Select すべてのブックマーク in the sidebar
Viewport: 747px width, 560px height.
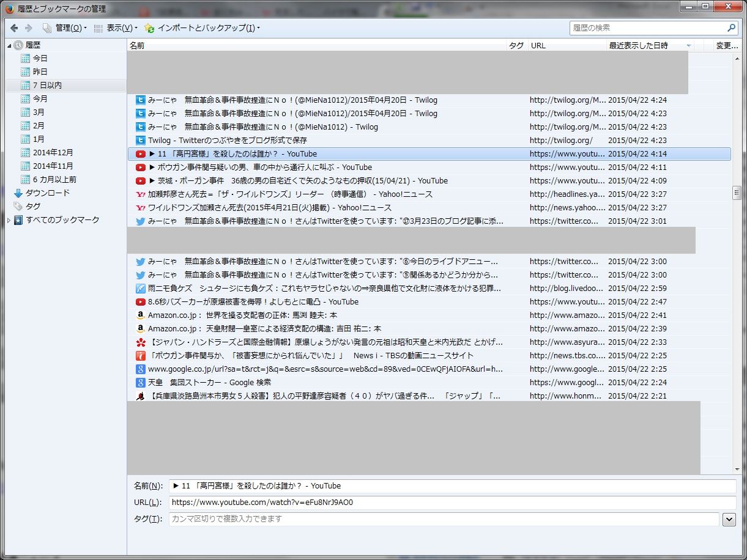(x=62, y=220)
